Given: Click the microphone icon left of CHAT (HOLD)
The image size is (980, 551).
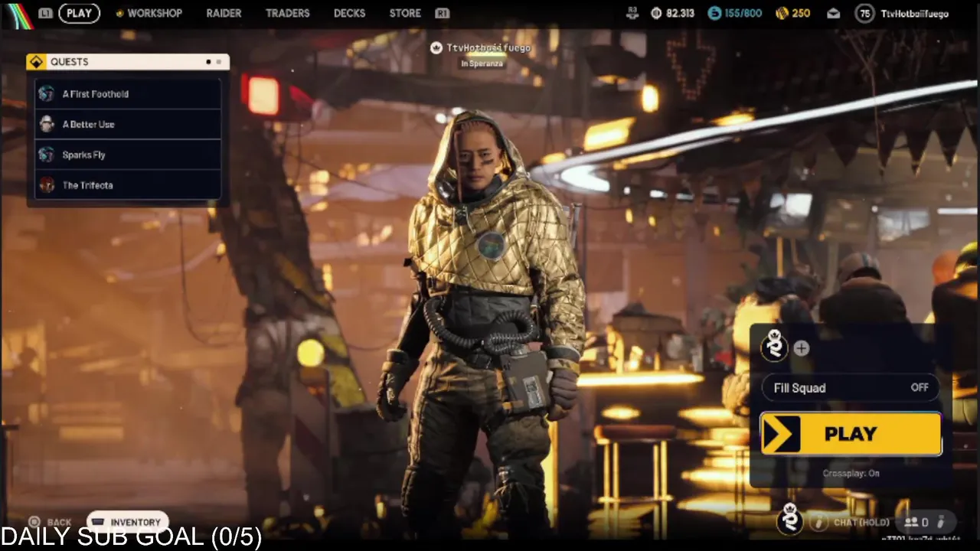Looking at the screenshot, I should [x=819, y=523].
